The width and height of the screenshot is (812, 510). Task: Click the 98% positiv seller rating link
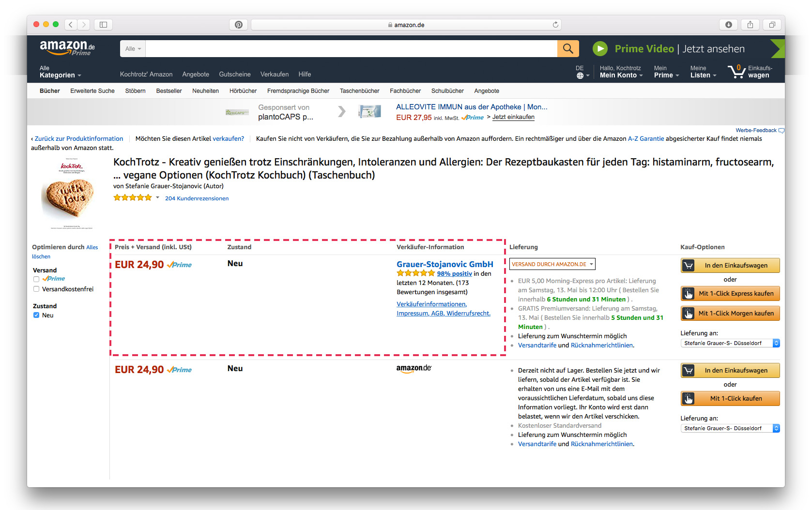[454, 274]
